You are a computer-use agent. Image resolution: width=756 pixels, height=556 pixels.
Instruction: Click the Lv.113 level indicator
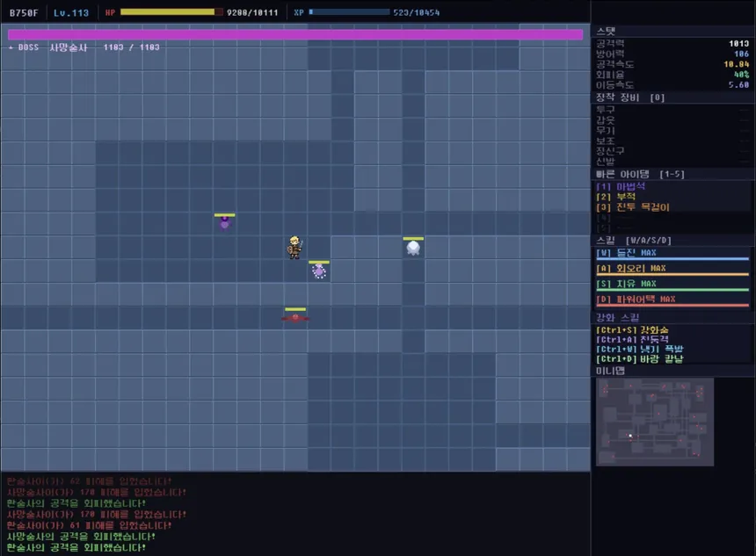(x=71, y=12)
